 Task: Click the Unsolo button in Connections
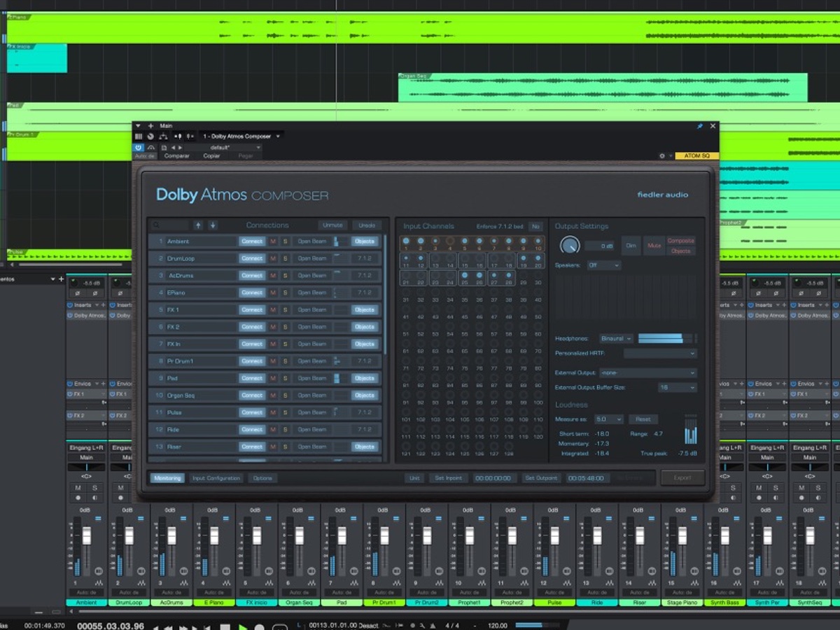click(x=367, y=225)
